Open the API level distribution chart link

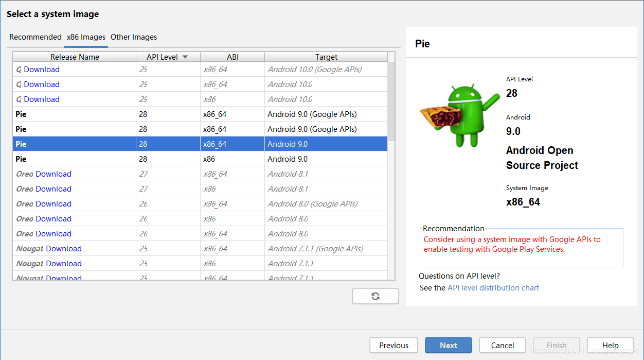point(493,288)
